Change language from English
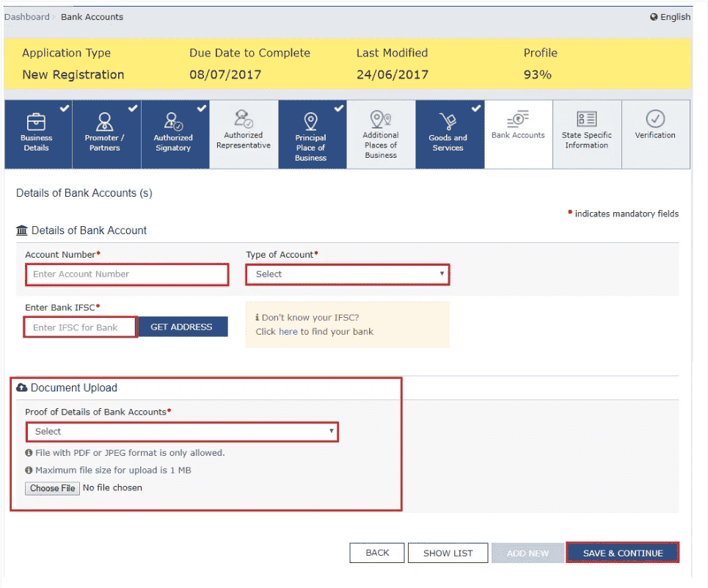 click(670, 17)
